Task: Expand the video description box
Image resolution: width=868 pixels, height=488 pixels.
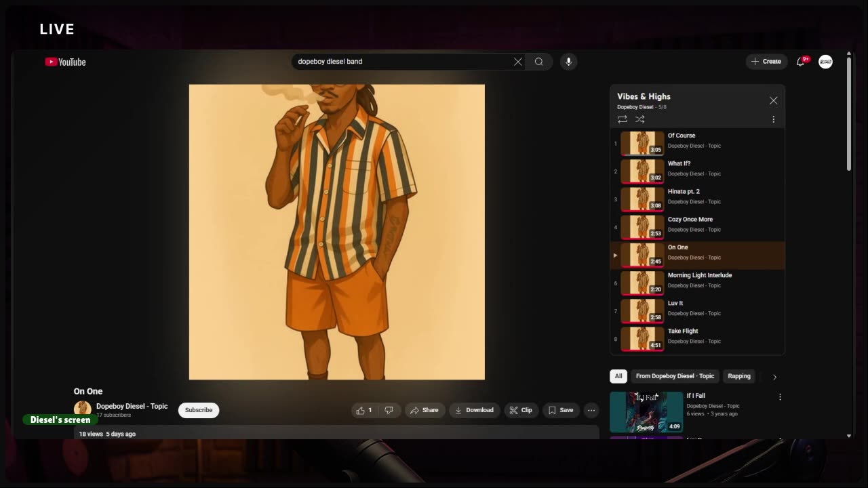Action: (x=336, y=432)
